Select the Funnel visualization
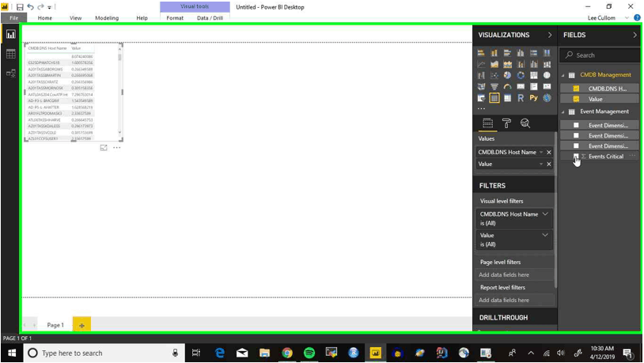Screen dimensions: 644x363 click(x=494, y=87)
